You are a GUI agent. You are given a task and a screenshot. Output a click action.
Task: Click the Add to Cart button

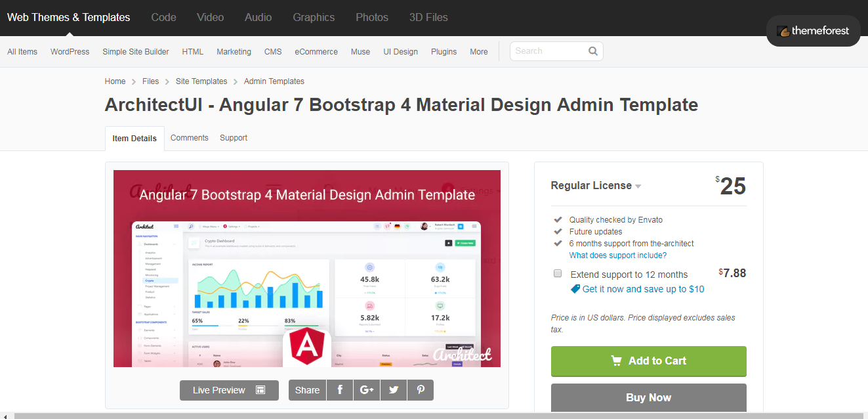[649, 361]
